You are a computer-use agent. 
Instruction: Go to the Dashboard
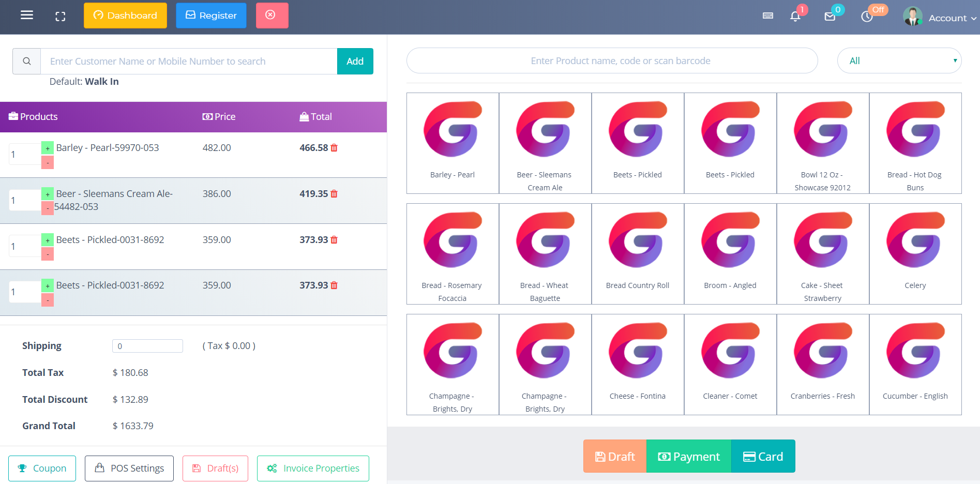125,16
